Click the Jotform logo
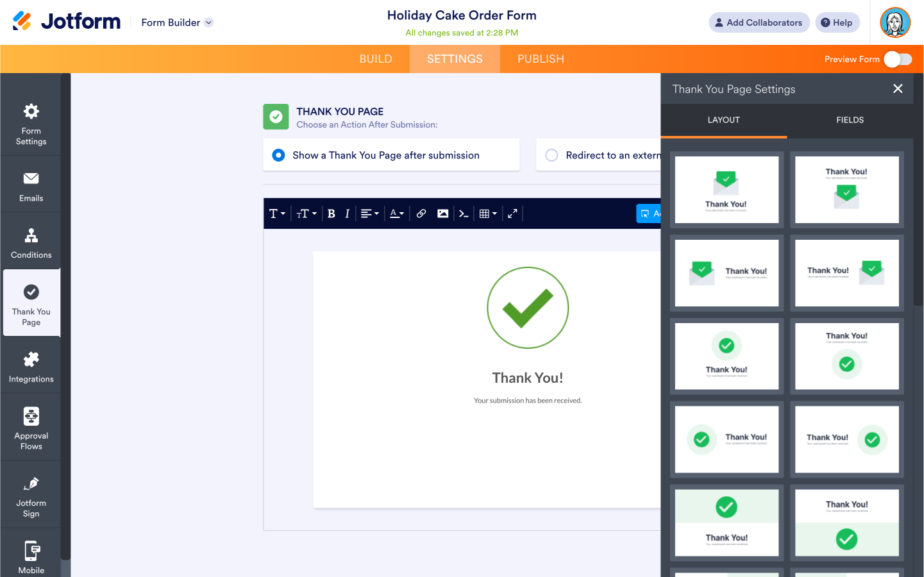The width and height of the screenshot is (924, 577). tap(67, 21)
